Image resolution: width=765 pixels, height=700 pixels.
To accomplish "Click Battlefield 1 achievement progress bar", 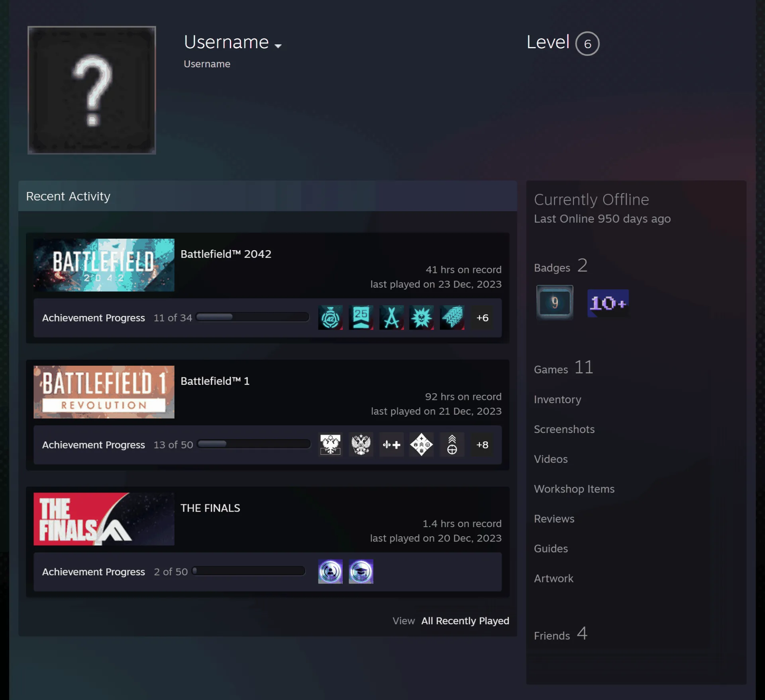I will click(x=254, y=444).
